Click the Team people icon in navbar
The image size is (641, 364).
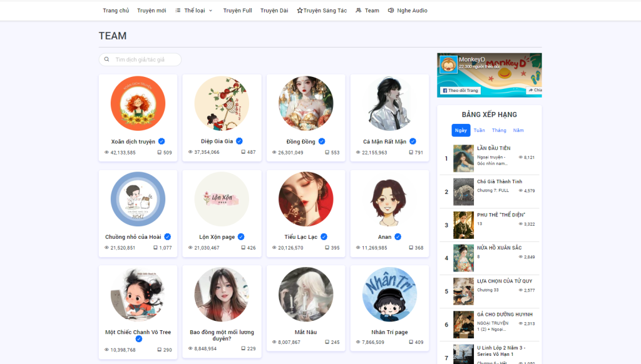pyautogui.click(x=359, y=11)
